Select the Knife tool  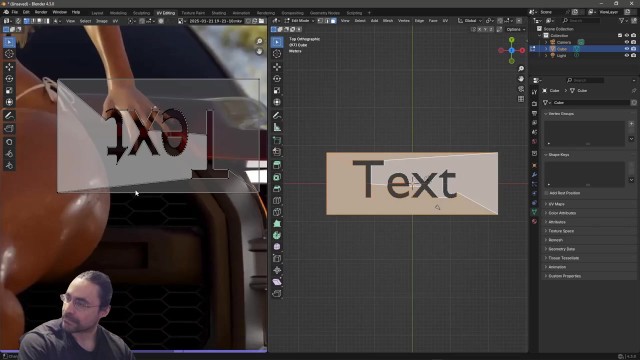click(277, 212)
